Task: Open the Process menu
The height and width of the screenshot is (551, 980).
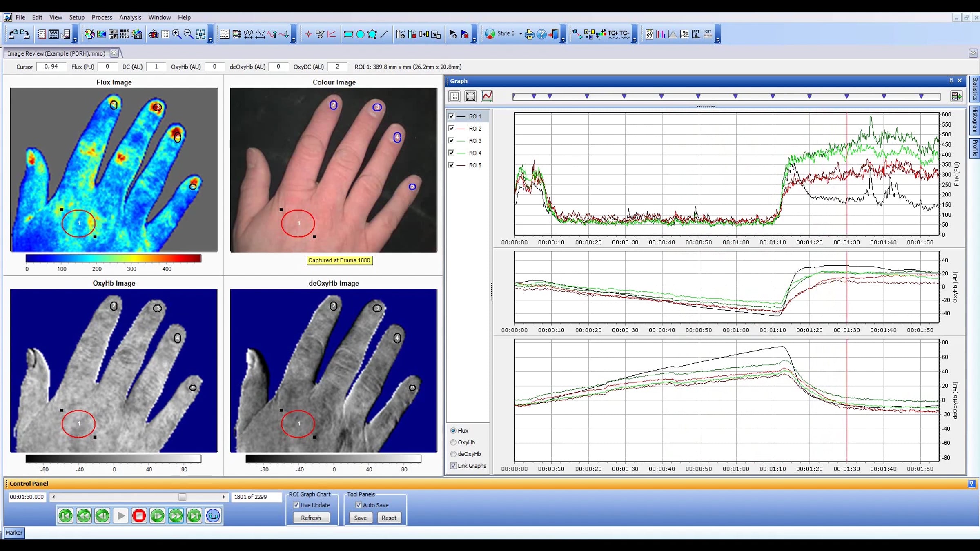Action: tap(102, 17)
